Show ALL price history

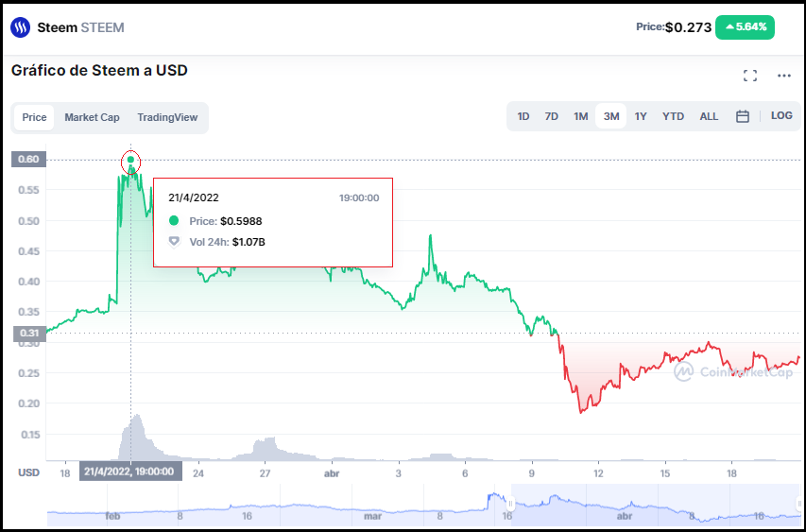click(x=709, y=116)
